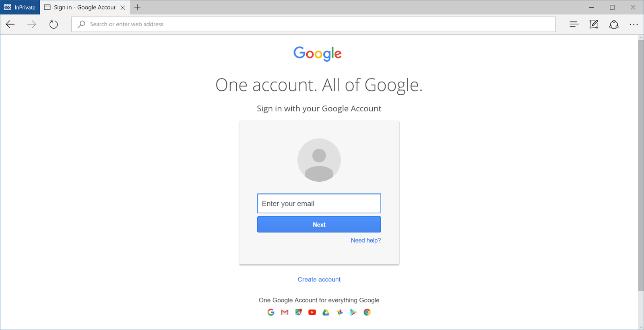644x330 pixels.
Task: Select the Sign in - Google Account tab
Action: (x=85, y=7)
